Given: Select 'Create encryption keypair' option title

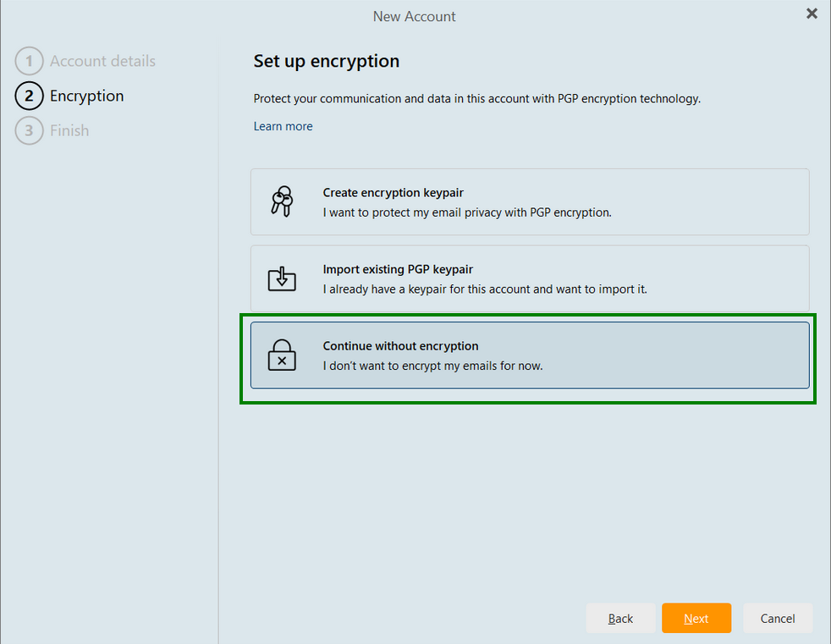Looking at the screenshot, I should point(393,193).
